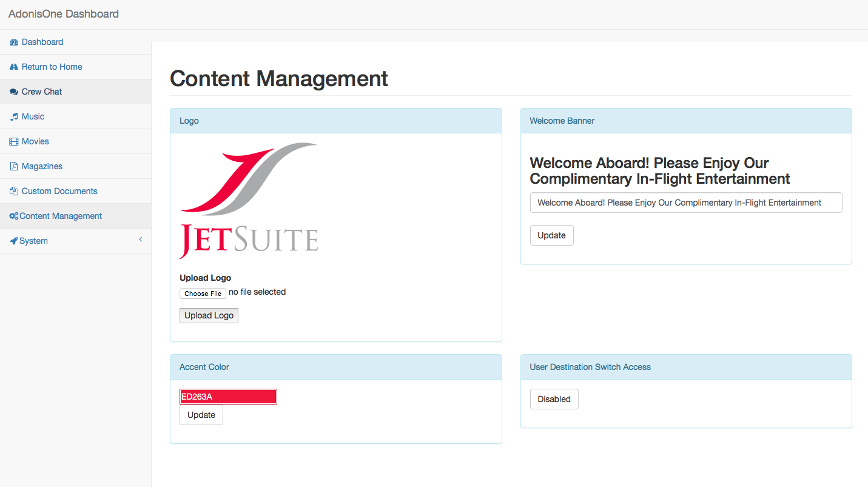Go to Return to Home
868x487 pixels.
[75, 67]
